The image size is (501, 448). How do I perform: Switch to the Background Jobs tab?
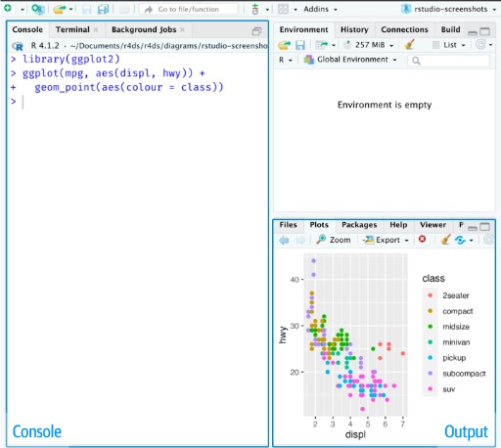(x=144, y=29)
